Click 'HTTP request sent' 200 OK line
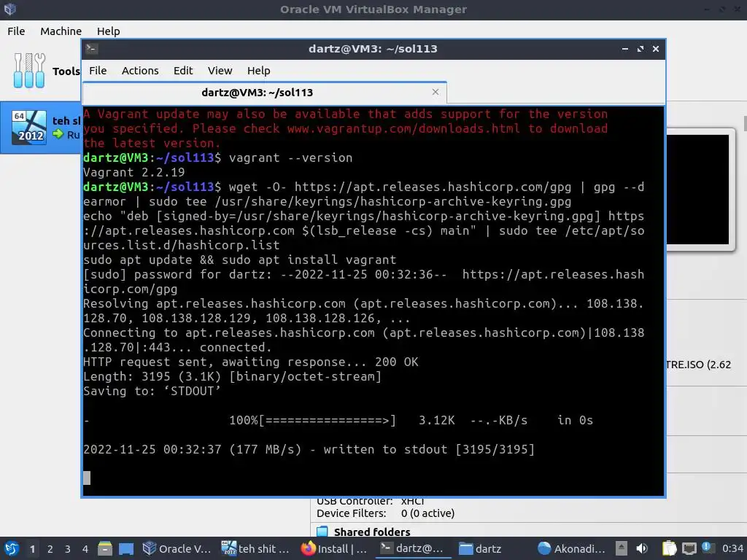This screenshot has height=560, width=747. [251, 362]
